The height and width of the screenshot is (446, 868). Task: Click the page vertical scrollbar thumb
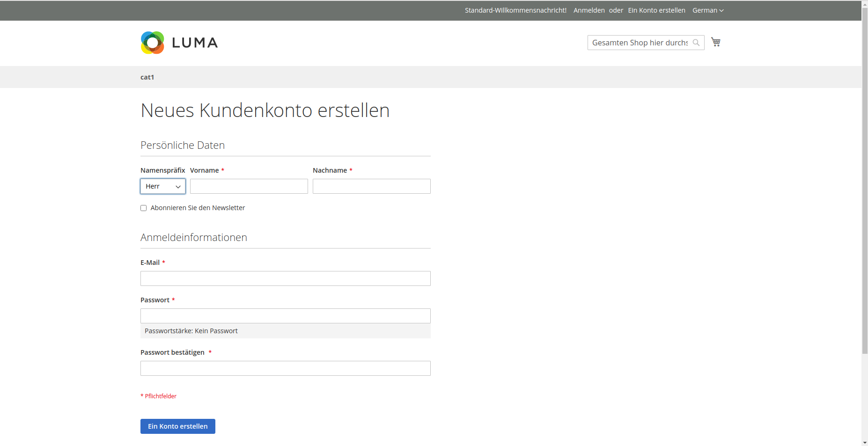click(865, 180)
